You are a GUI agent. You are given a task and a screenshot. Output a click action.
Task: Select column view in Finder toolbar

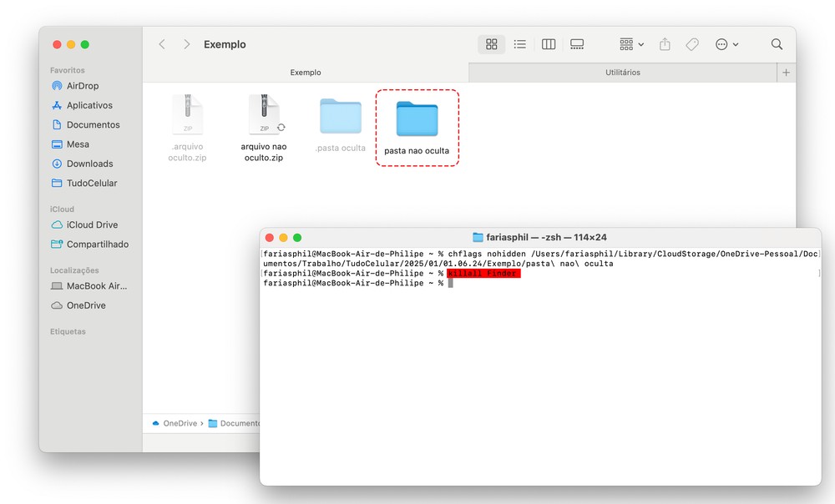click(x=549, y=44)
